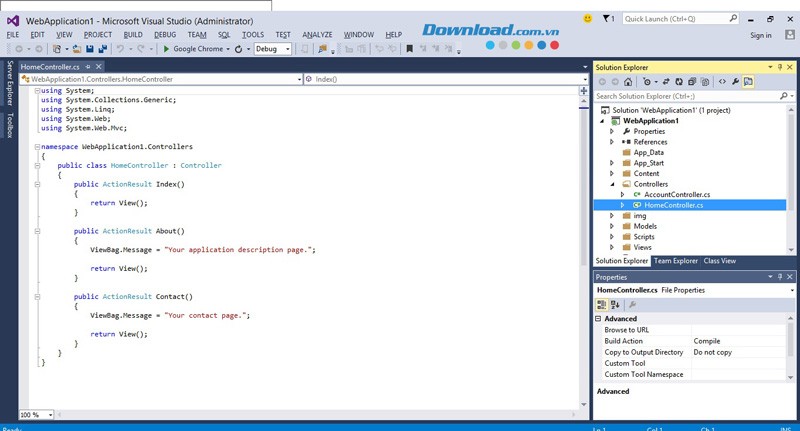Open Properties with the wrench icon in Solution Explorer

coord(735,82)
